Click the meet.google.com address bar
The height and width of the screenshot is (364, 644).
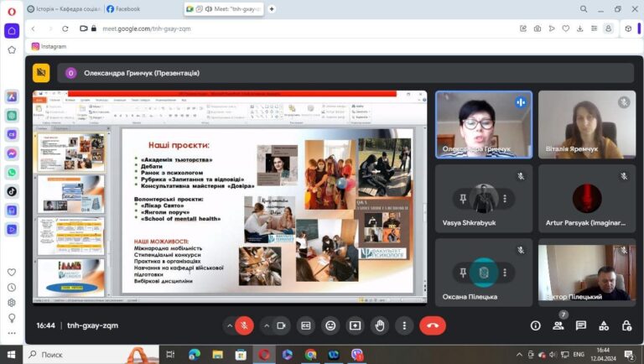pyautogui.click(x=252, y=28)
